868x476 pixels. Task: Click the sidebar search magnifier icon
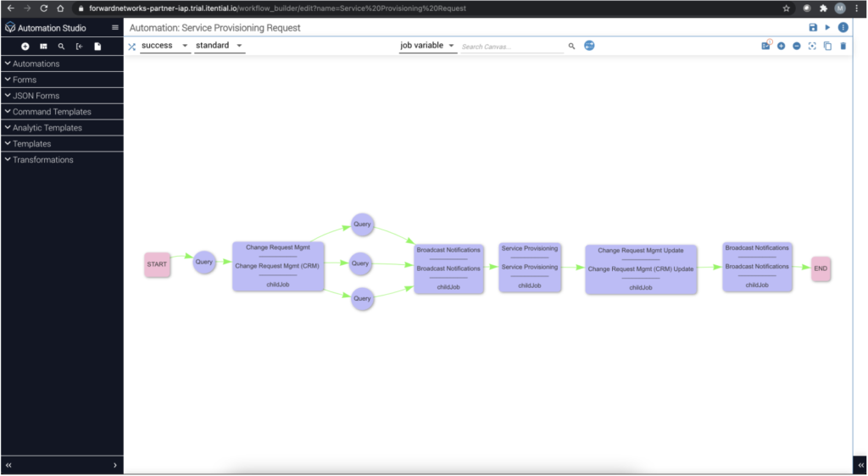[x=61, y=47]
